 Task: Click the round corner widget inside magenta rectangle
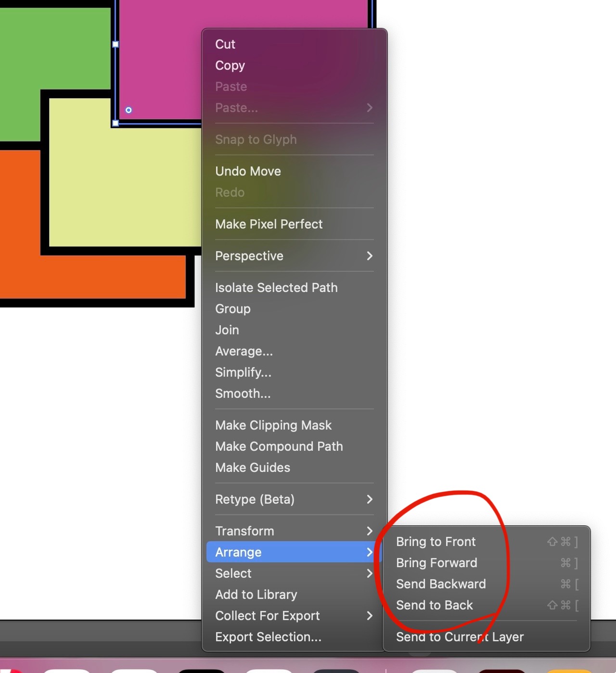point(128,110)
